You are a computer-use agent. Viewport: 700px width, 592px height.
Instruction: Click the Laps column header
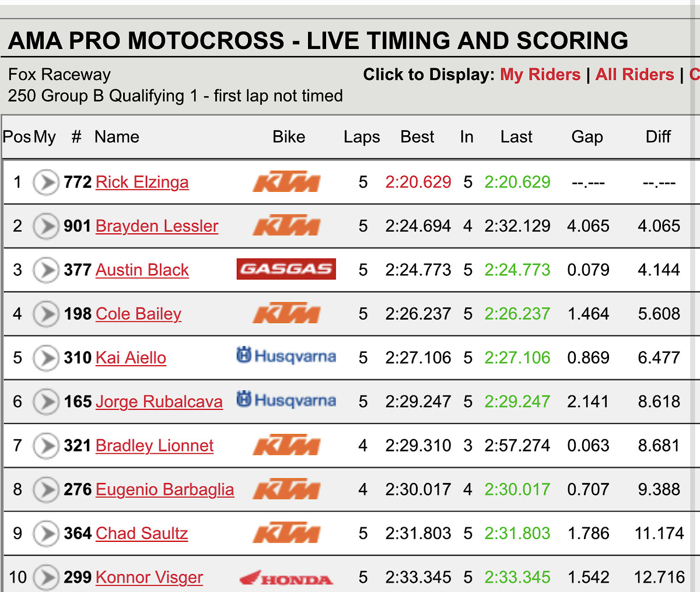[362, 136]
